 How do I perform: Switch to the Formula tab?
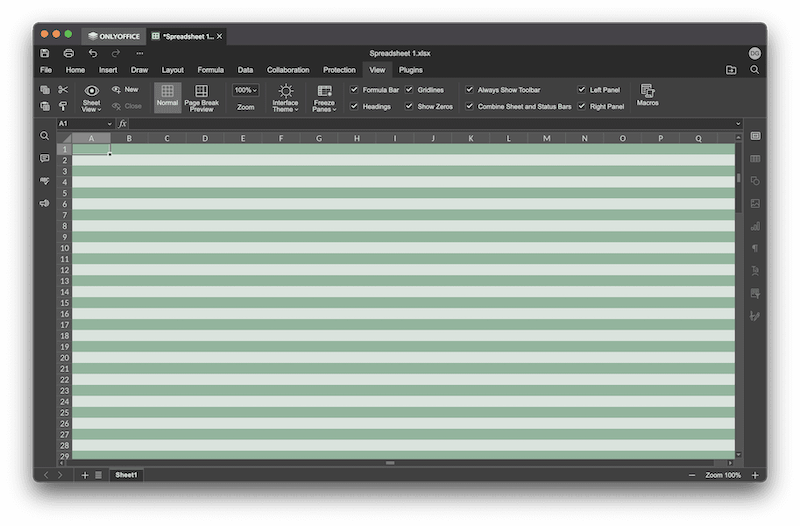click(210, 70)
